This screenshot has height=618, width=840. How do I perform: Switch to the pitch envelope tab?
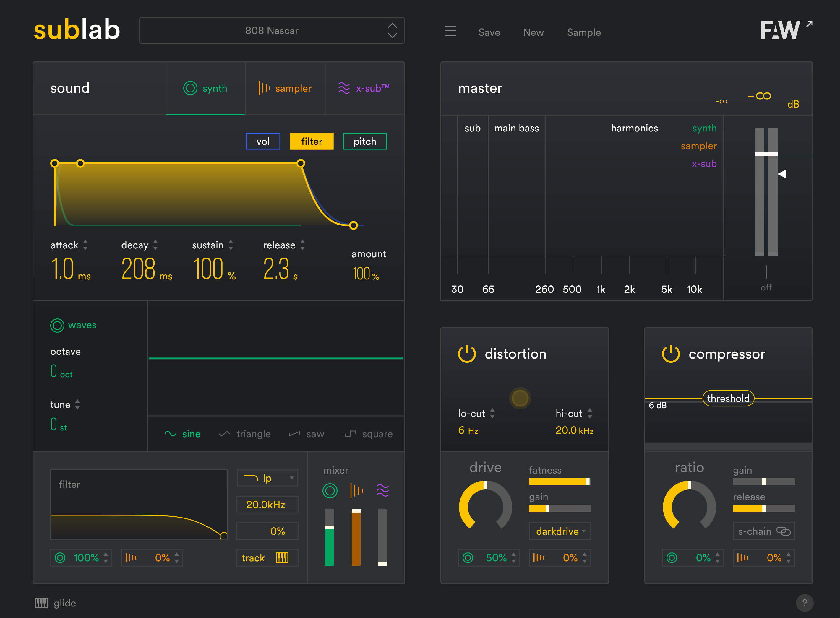point(364,142)
